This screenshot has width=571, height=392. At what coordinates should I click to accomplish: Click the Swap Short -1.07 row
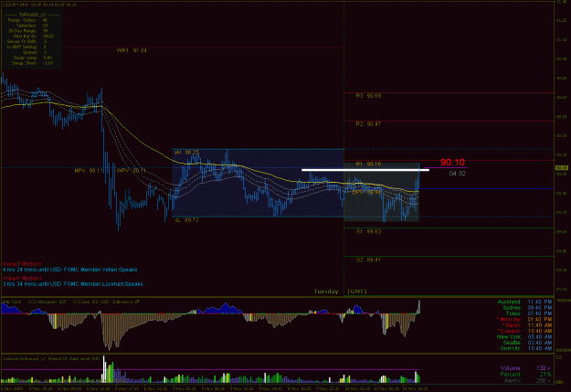[32, 63]
